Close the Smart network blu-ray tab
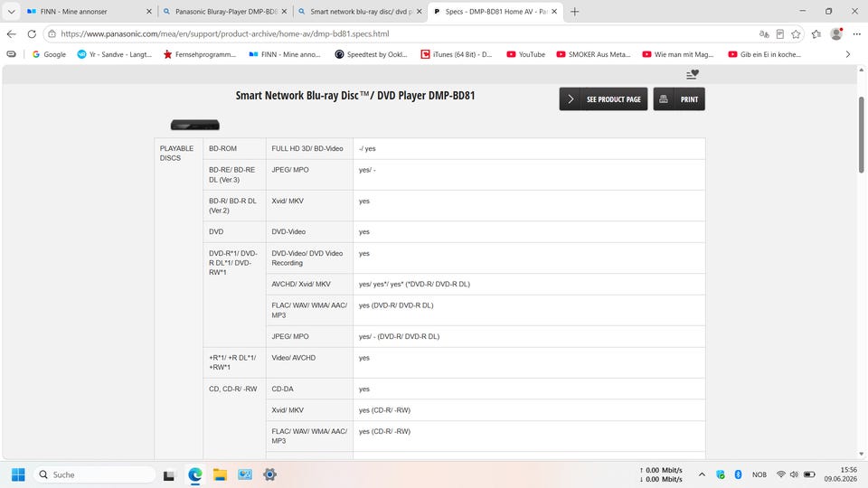Viewport: 868px width, 488px height. [x=419, y=11]
